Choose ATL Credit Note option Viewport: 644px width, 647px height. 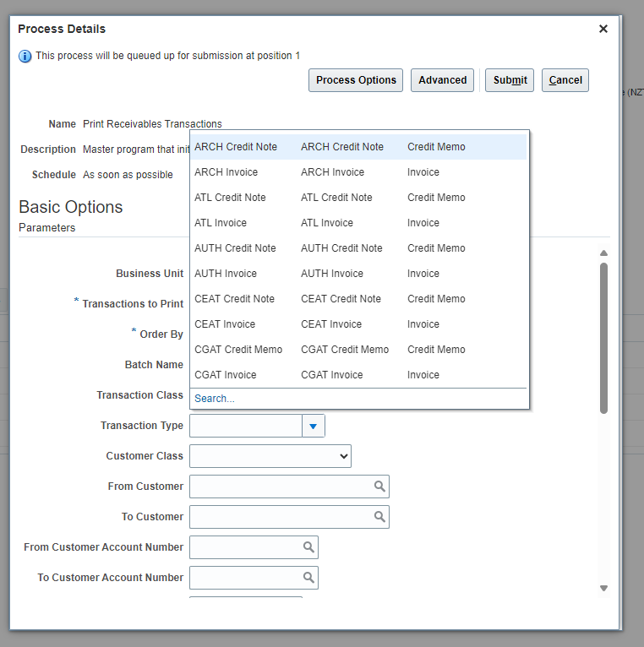pos(358,198)
